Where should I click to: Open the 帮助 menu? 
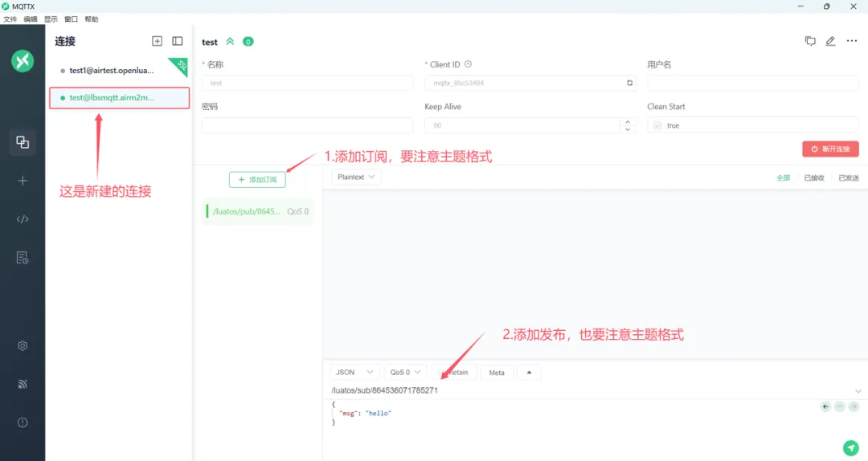coord(92,19)
